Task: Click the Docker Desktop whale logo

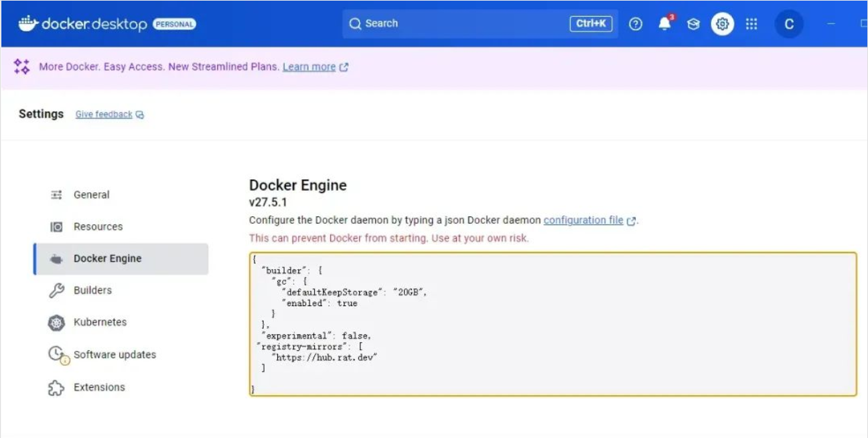Action: 28,23
